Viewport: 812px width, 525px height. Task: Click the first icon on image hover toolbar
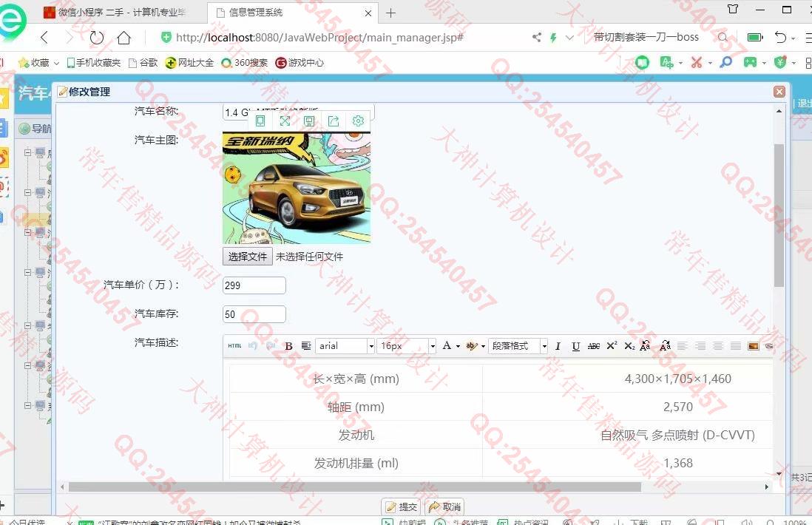click(x=260, y=121)
